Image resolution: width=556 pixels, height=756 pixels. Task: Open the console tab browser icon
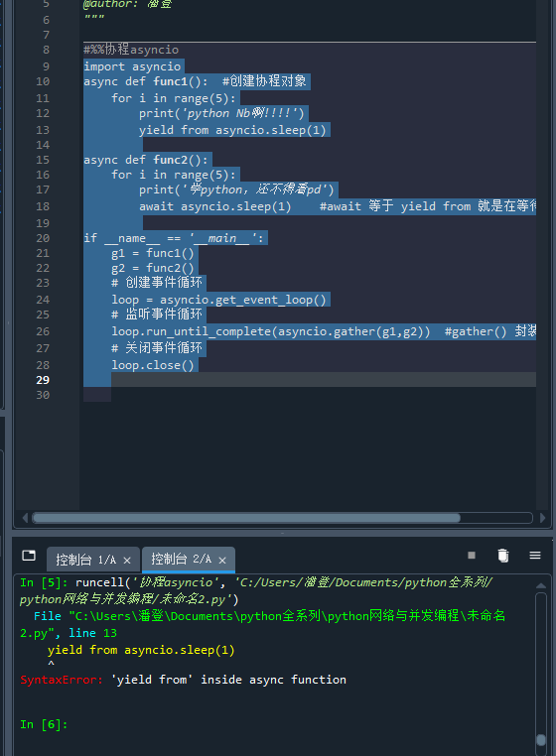pos(29,556)
